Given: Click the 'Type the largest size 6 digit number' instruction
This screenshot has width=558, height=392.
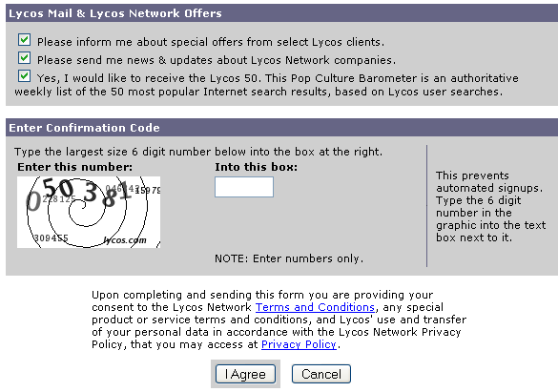Looking at the screenshot, I should (198, 152).
